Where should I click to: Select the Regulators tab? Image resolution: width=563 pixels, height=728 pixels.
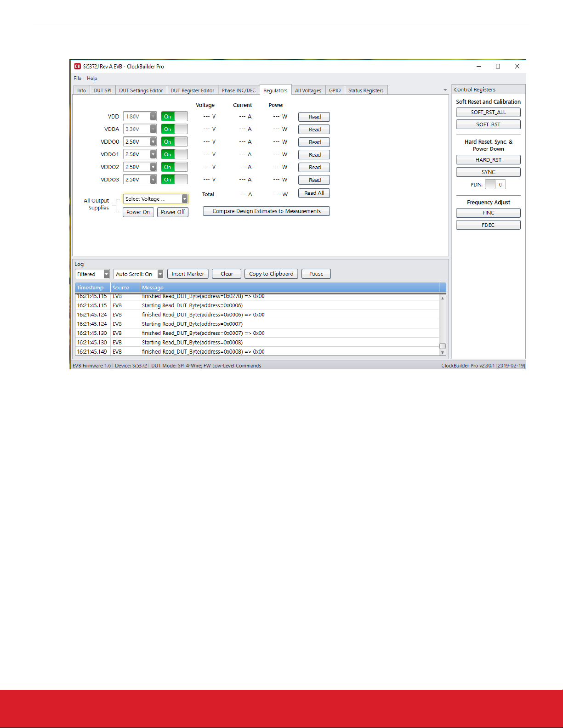click(x=275, y=90)
